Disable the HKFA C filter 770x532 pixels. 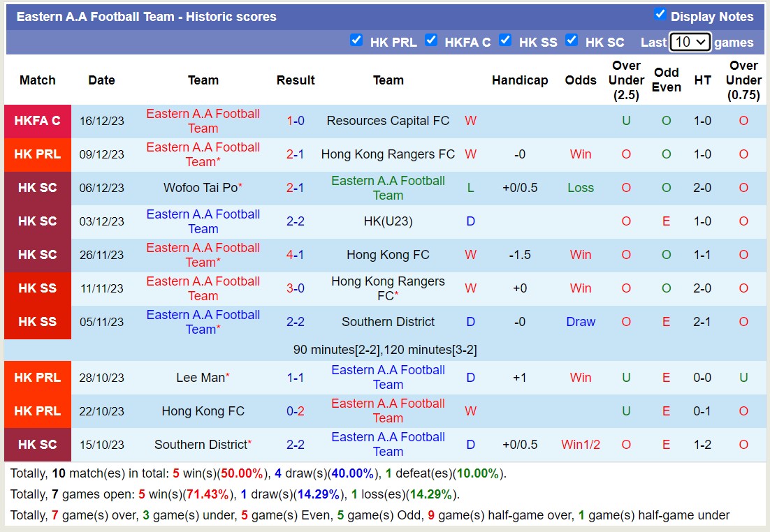point(432,40)
